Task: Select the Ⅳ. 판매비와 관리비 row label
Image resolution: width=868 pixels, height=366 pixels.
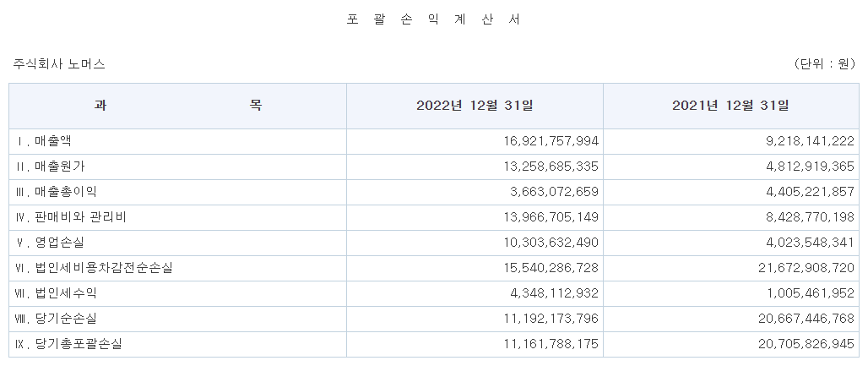Action: pyautogui.click(x=71, y=218)
